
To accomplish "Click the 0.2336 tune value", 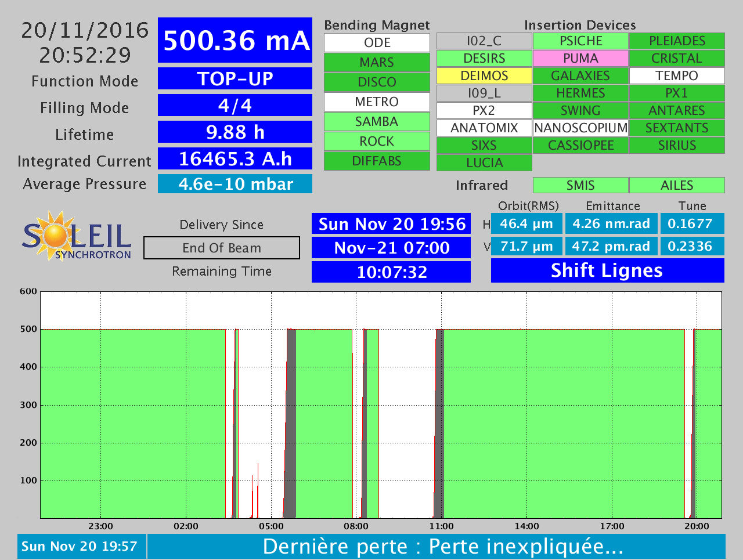I will pos(692,246).
